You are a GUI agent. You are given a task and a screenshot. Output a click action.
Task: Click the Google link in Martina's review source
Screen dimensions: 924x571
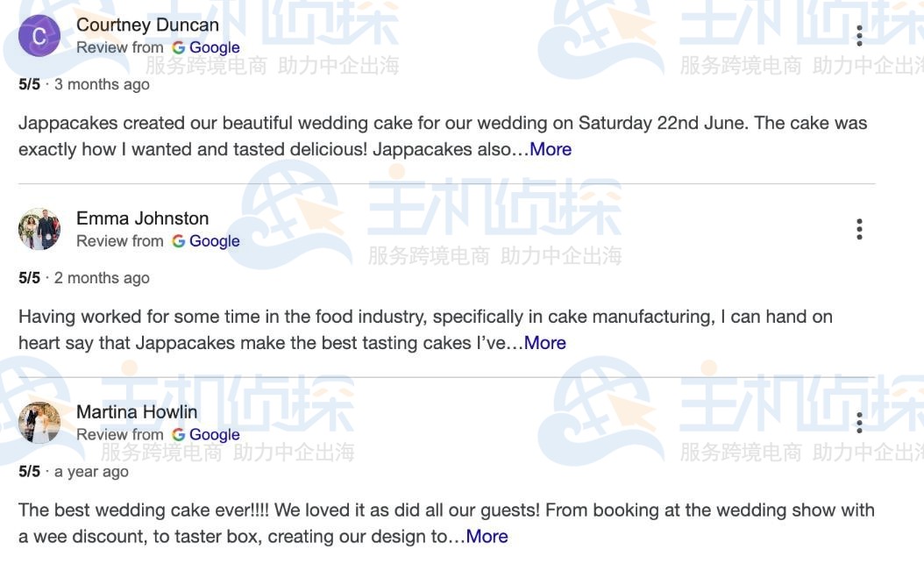(214, 434)
